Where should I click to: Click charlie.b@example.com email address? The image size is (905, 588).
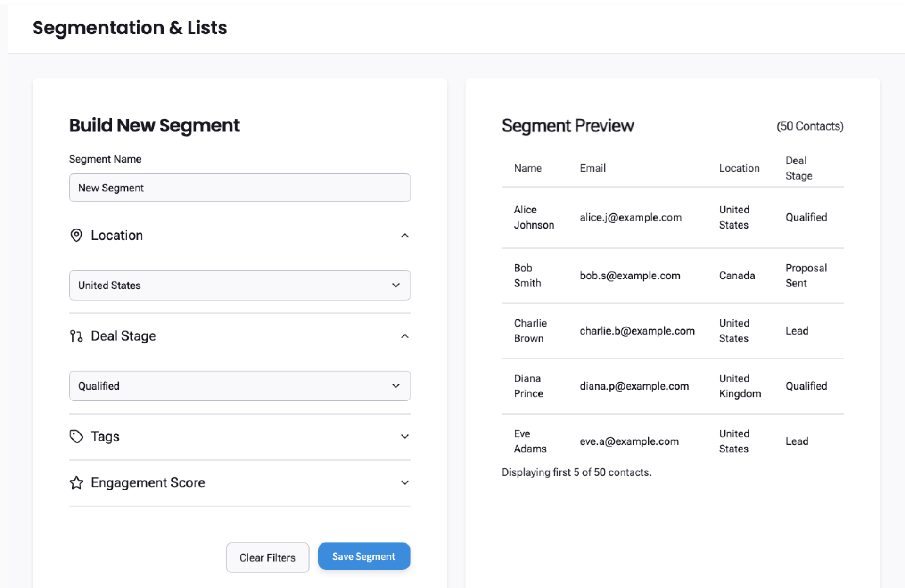[x=637, y=331]
